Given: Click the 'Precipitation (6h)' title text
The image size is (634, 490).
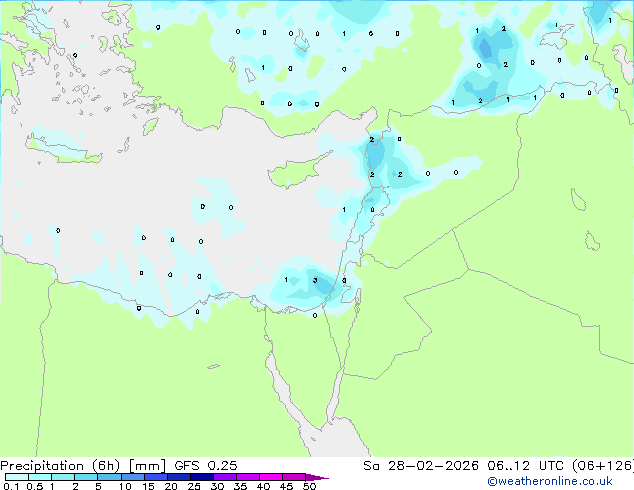Looking at the screenshot, I should click(60, 466).
